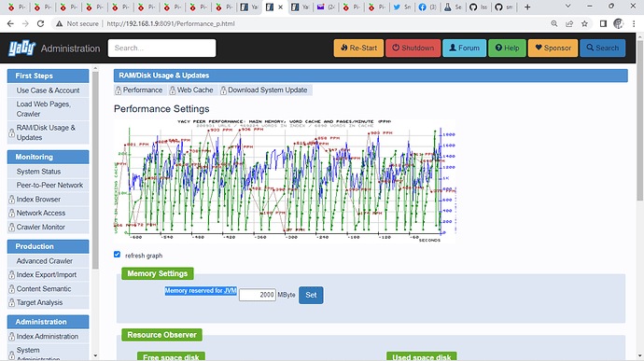Switch to the Facebook tab
The image size is (644, 361).
coord(427,7)
